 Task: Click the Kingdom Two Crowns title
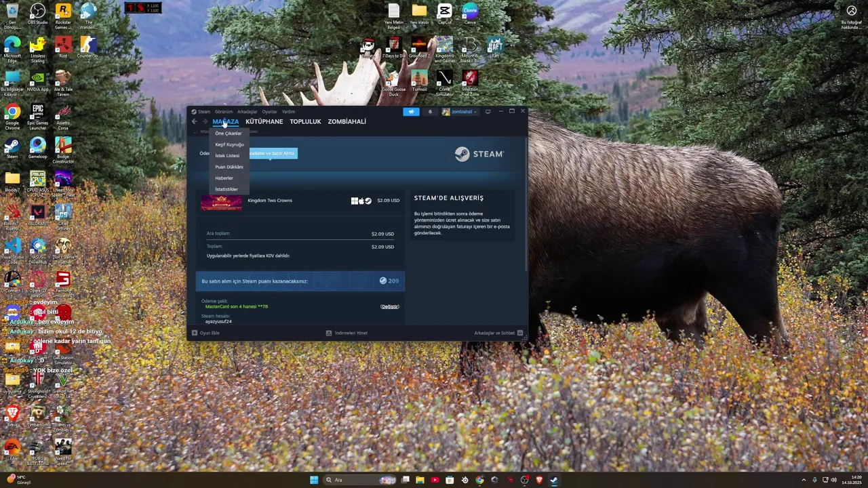(x=270, y=201)
